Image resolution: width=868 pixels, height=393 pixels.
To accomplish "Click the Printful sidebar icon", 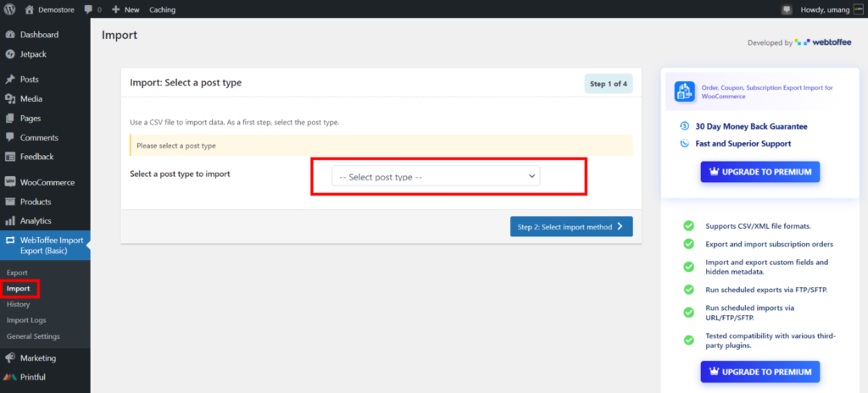I will coord(10,377).
